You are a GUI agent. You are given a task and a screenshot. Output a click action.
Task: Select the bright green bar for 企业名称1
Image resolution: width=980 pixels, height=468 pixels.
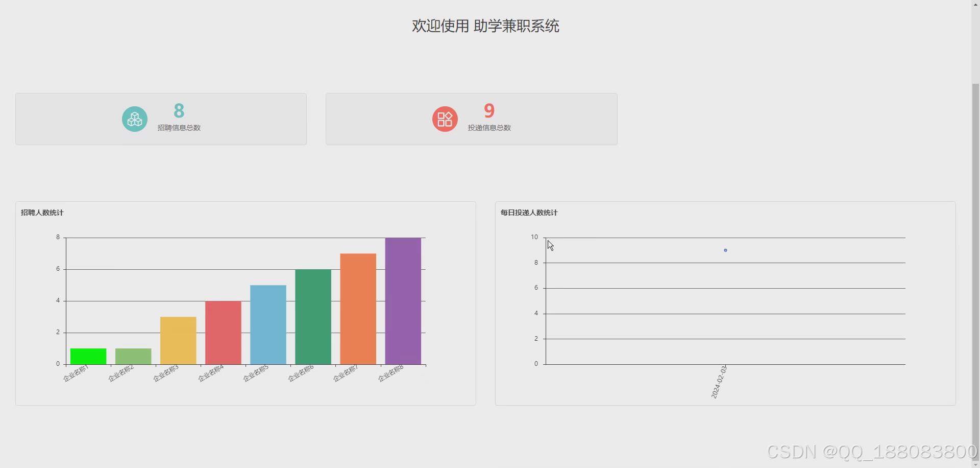click(88, 356)
